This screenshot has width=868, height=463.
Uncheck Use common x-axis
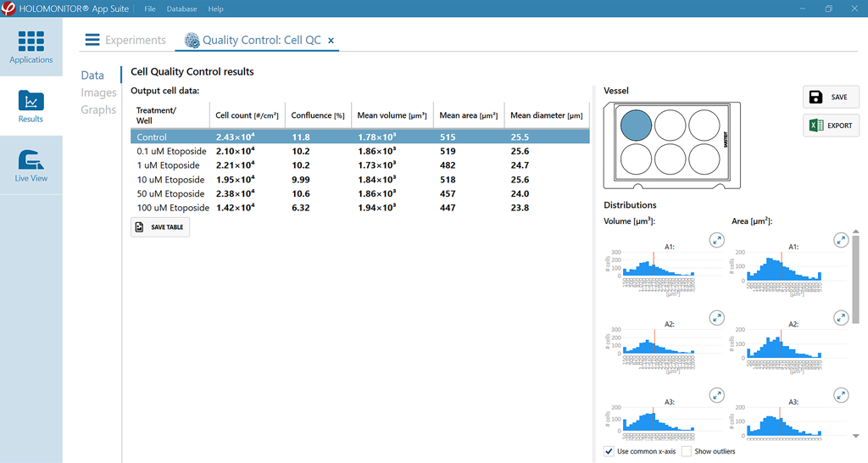tap(609, 451)
